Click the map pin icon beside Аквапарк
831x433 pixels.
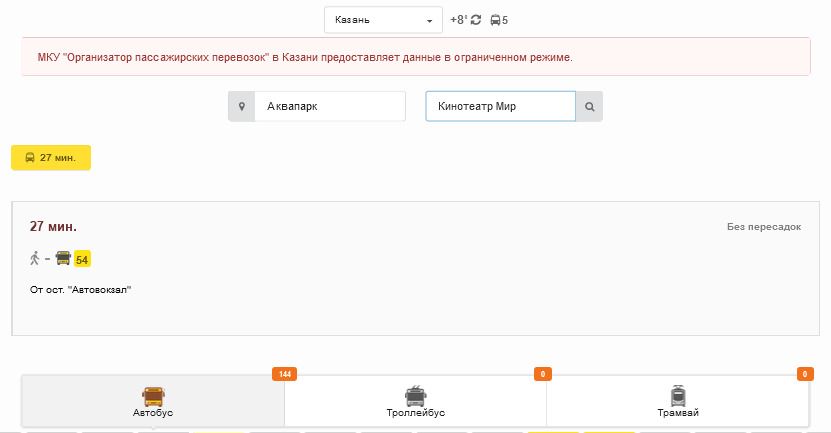(241, 106)
